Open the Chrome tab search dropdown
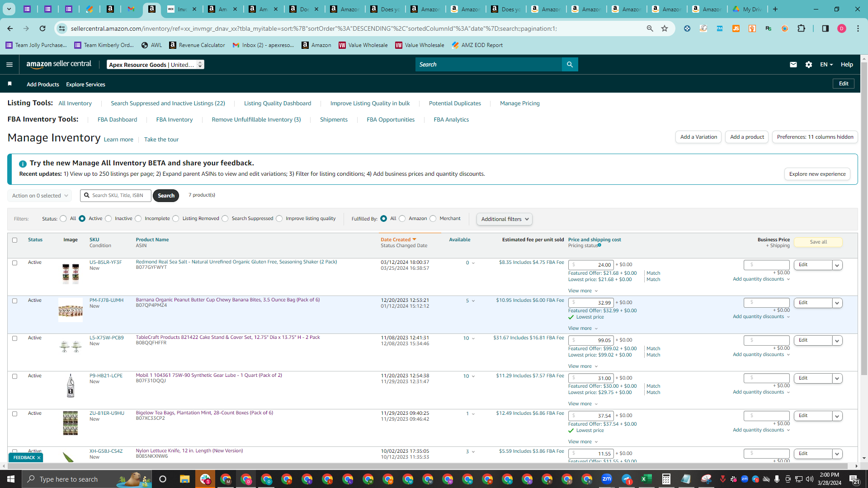This screenshot has width=868, height=488. click(9, 9)
